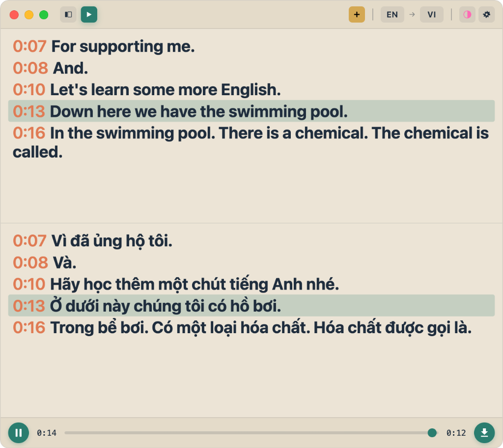503x448 pixels.
Task: Click the arrow between EN and VI
Action: (x=412, y=15)
